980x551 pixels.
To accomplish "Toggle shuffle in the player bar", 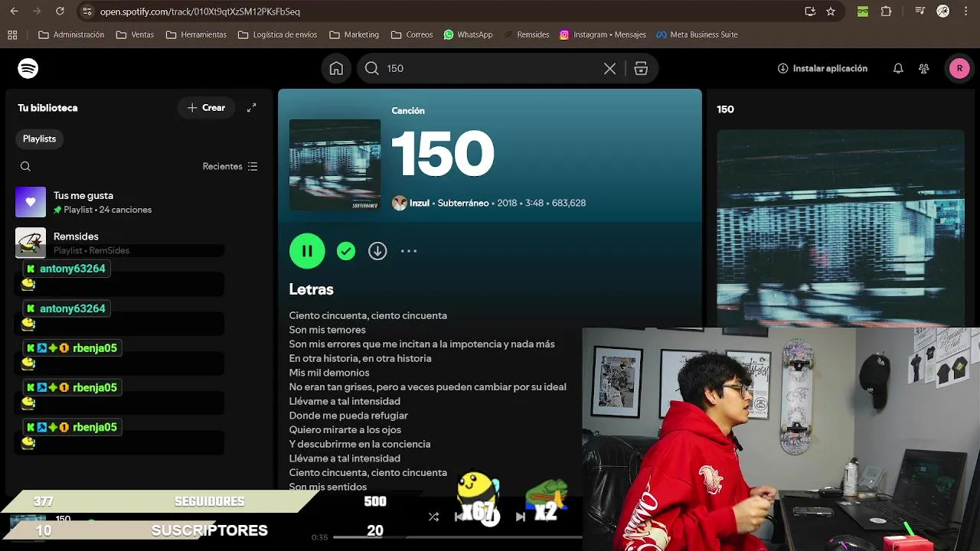I will click(x=433, y=517).
